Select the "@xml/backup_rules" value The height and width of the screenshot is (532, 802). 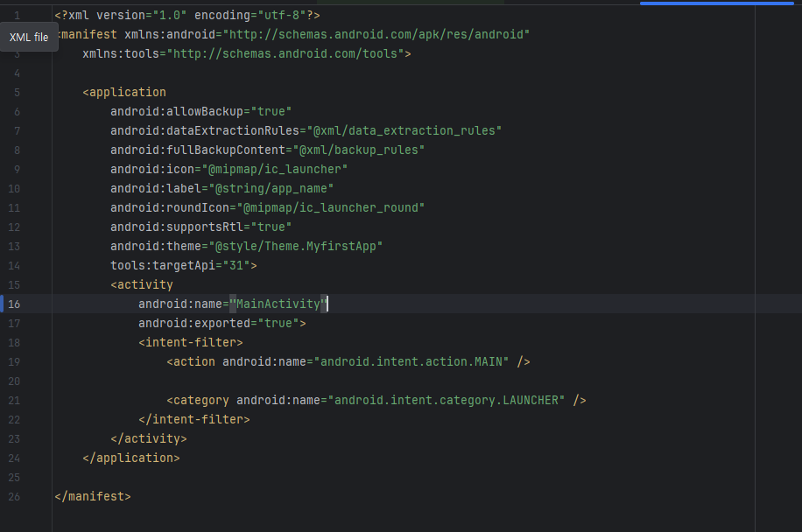tap(359, 150)
